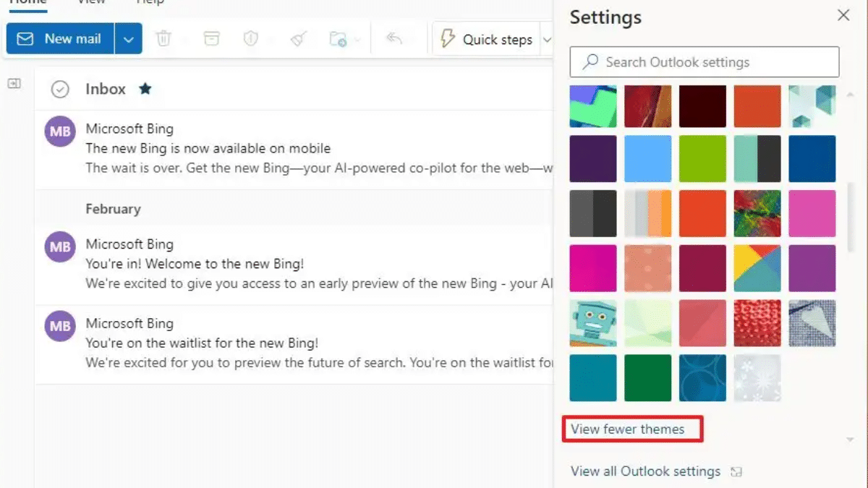
Task: Click the scroll down arrow in Settings panel
Action: pos(851,439)
